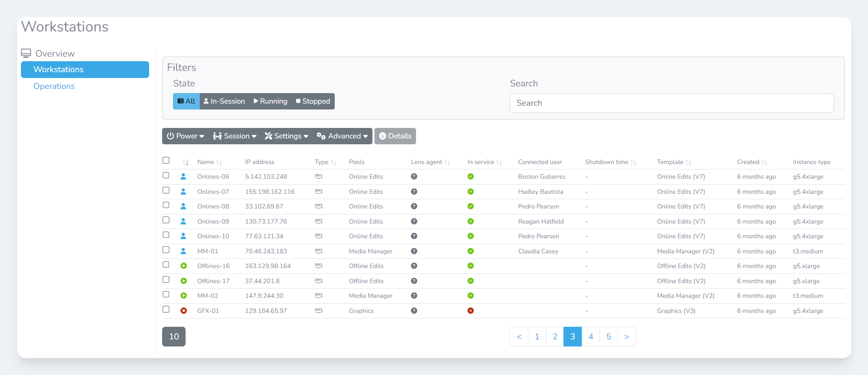
Task: Click the red in-service icon for GFX-01
Action: [470, 311]
